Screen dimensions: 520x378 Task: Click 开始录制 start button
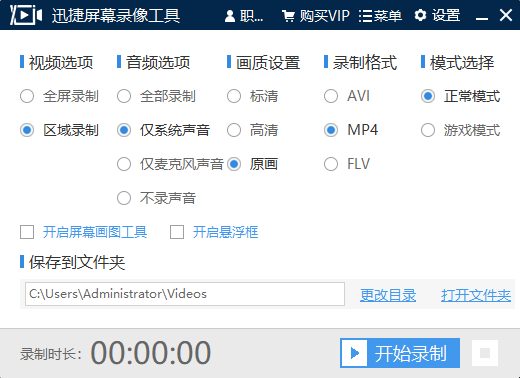click(x=400, y=353)
